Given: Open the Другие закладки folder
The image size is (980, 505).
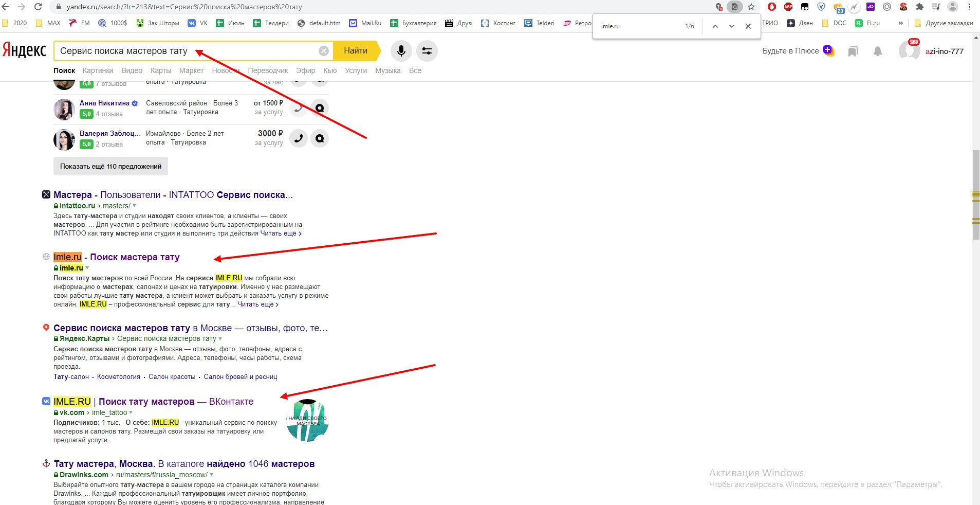Looking at the screenshot, I should coord(944,23).
